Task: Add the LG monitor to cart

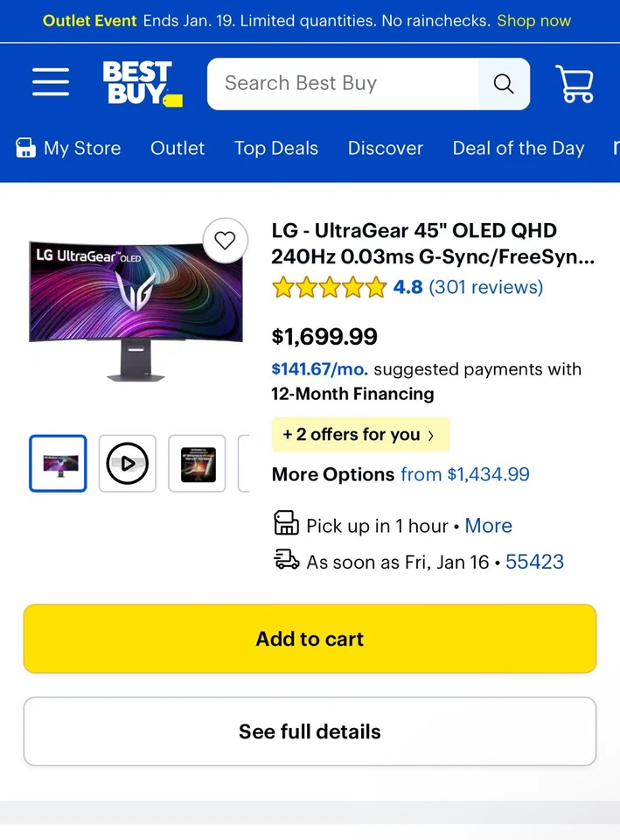Action: coord(310,639)
